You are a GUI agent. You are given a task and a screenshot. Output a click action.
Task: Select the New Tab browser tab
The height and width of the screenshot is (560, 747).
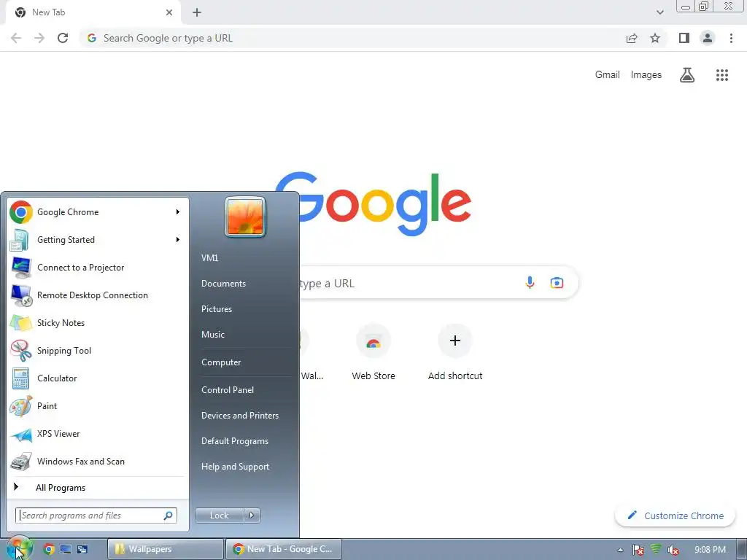(93, 12)
